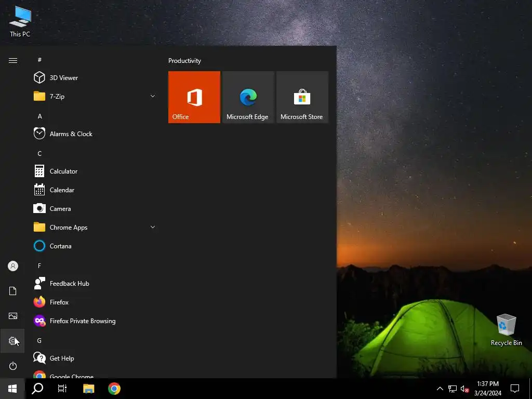Click the Windows Start button

click(x=12, y=389)
